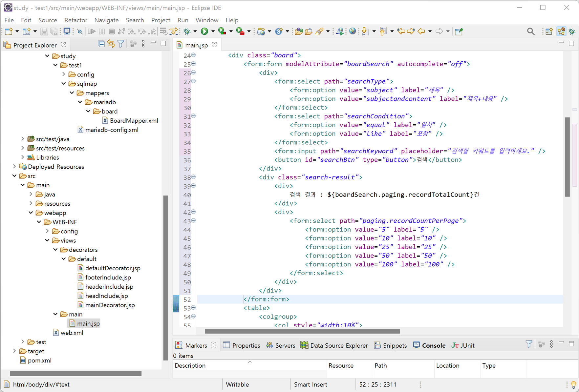Screen dimensions: 579x392
Task: Expand the config folder under test1
Action: (x=64, y=74)
